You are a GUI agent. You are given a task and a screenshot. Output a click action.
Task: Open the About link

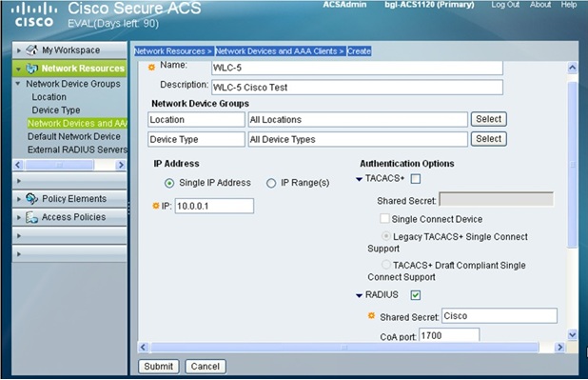coord(540,5)
